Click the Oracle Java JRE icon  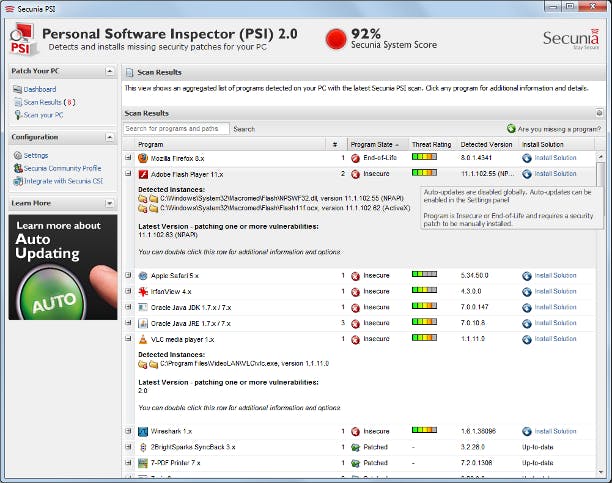point(143,323)
